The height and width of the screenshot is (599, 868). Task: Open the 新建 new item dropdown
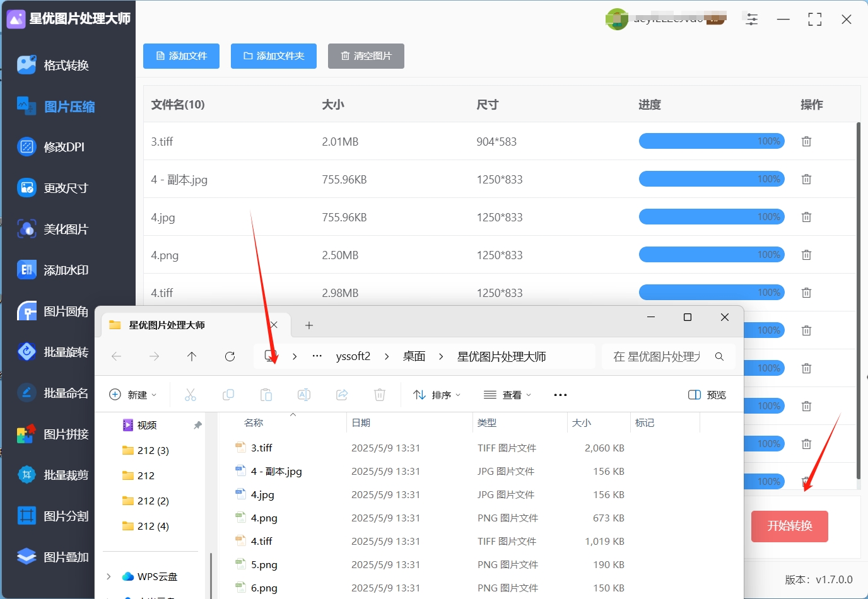coord(132,395)
